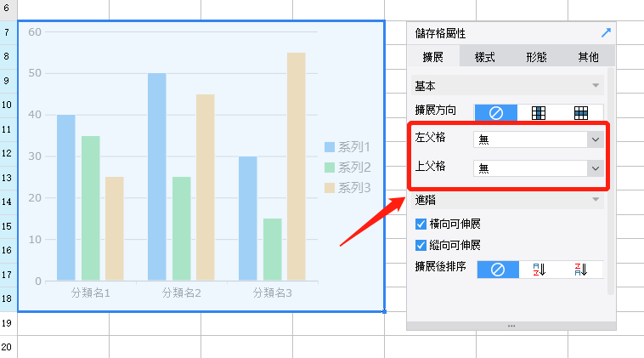Switch to the 擴展 tab
The height and width of the screenshot is (358, 644).
(433, 57)
